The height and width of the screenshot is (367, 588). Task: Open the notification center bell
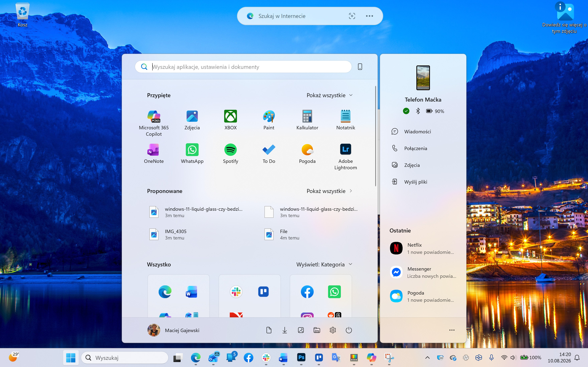577,358
